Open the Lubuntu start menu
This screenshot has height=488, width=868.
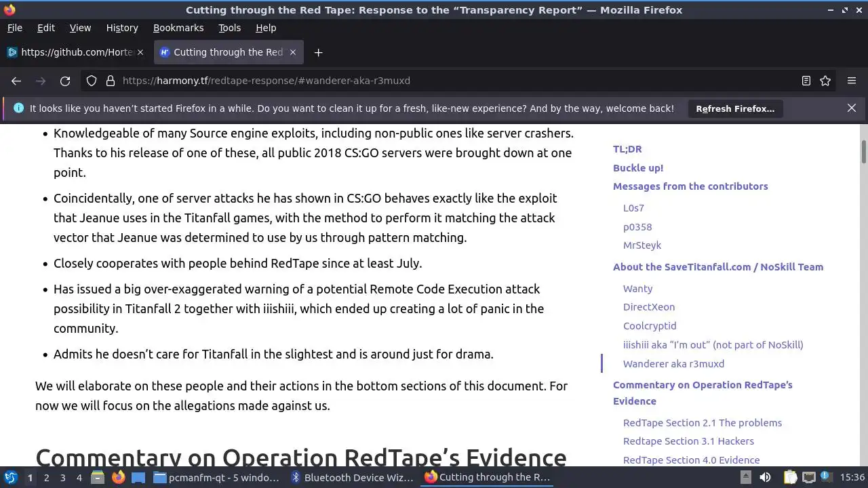point(10,478)
